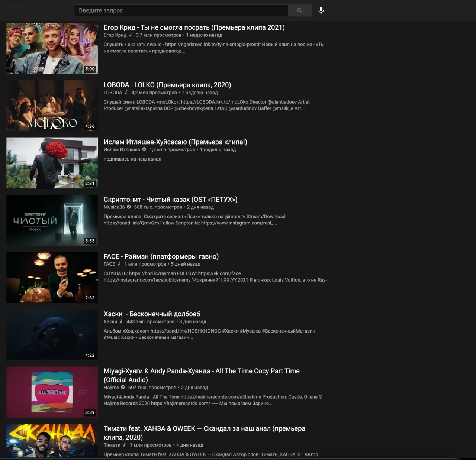Click the Тимати video description text
Image resolution: width=476 pixels, height=460 pixels.
211,454
